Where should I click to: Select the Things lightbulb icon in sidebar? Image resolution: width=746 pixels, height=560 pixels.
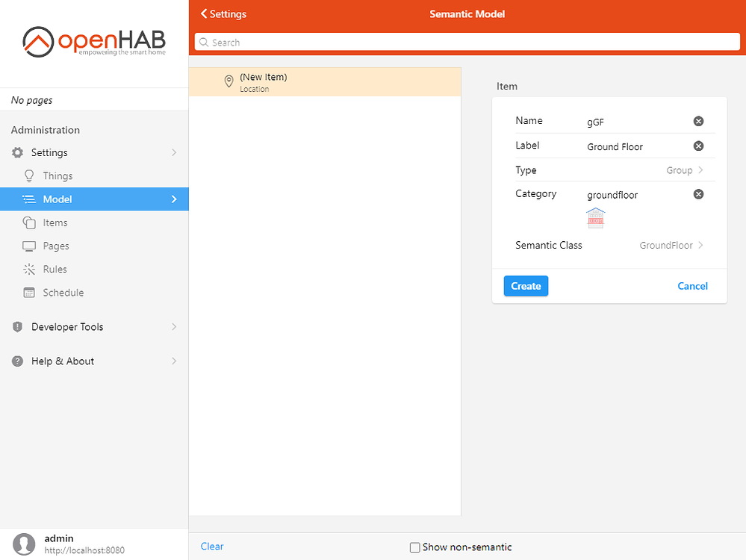point(28,175)
